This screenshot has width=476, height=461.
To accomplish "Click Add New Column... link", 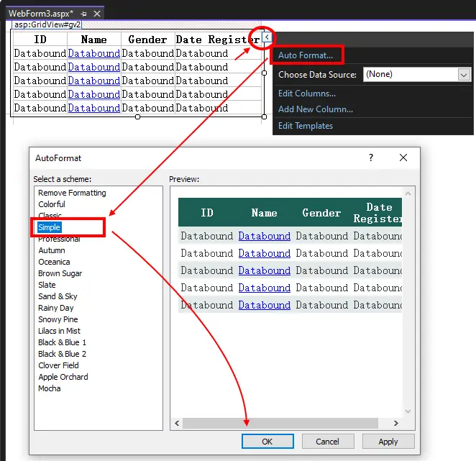I will coord(316,109).
